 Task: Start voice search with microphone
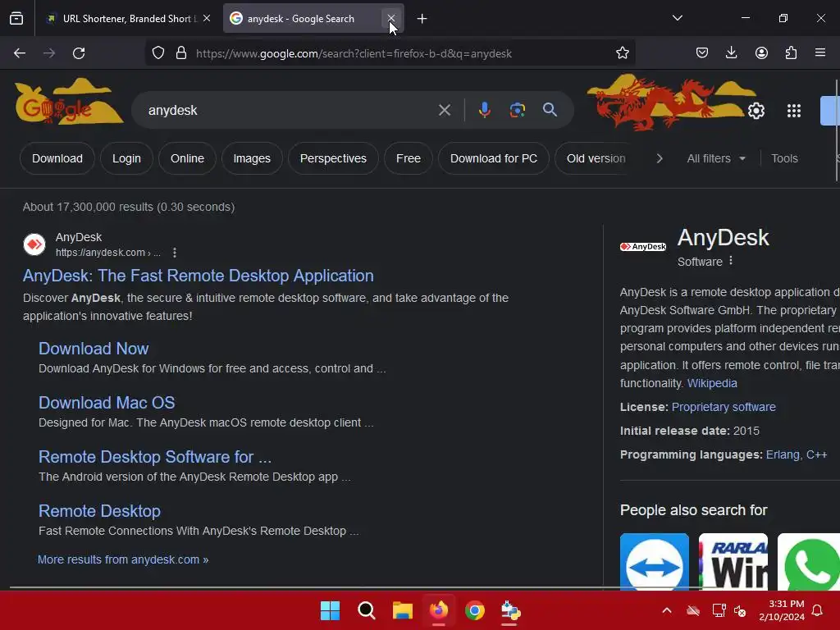pos(484,110)
